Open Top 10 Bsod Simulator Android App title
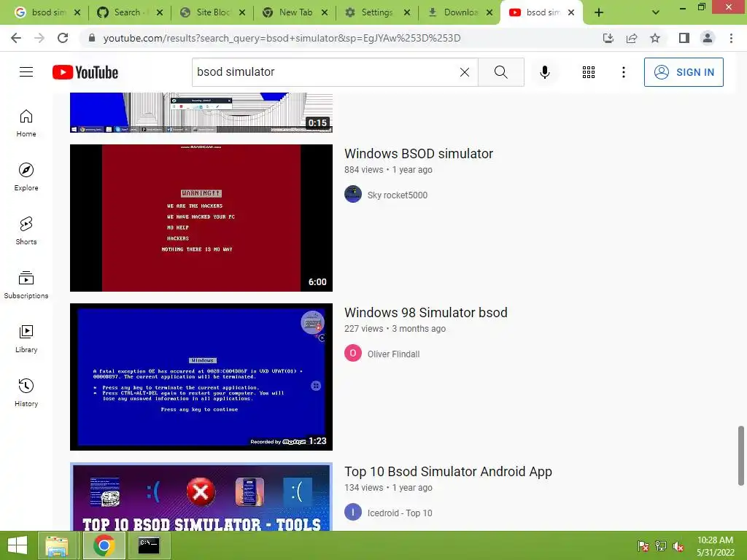This screenshot has height=560, width=747. point(448,472)
